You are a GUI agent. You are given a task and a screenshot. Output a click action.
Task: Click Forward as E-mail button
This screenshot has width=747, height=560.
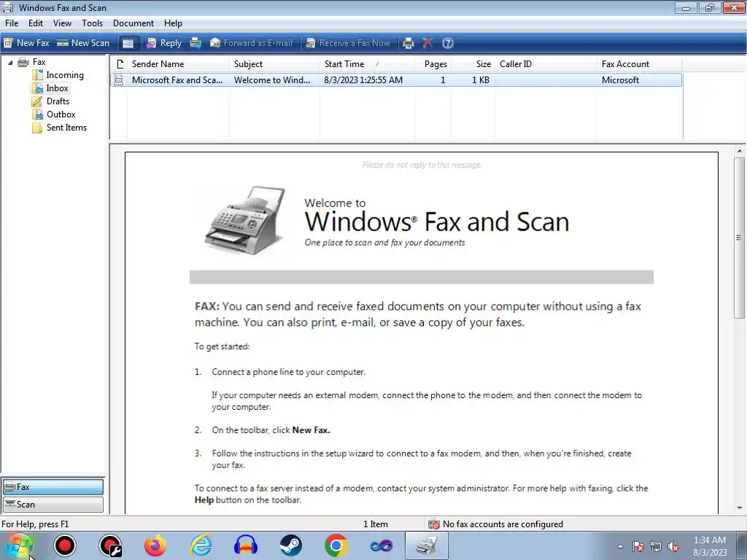251,43
